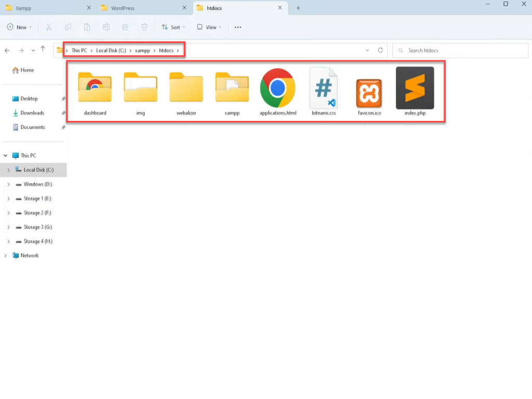Viewport: 532px width, 399px height.
Task: Expand Local Disk (C:) tree node
Action: tap(8, 170)
